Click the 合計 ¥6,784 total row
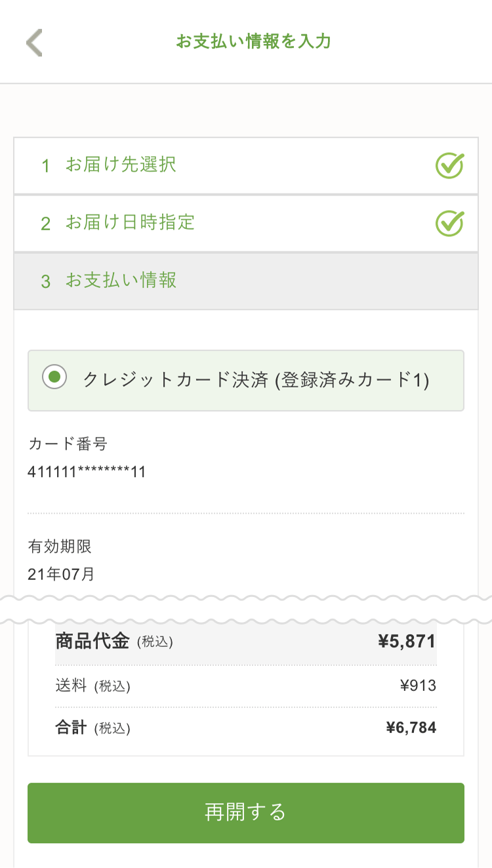Viewport: 492px width, 868px height. 246,728
